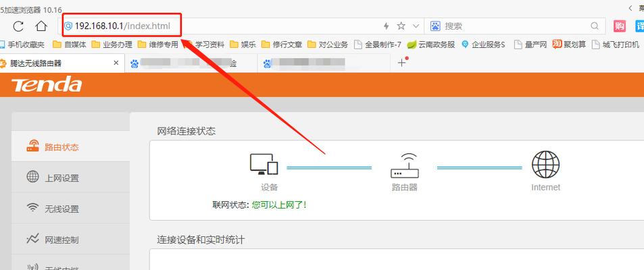Screen dimensions: 644x270
Task: Click the 连接设备和实时统计 heading
Action: coord(201,240)
